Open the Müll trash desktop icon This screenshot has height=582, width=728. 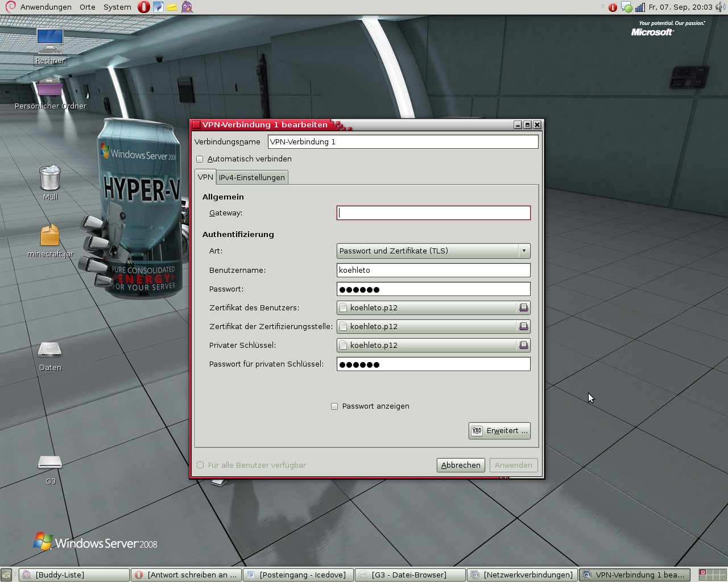coord(50,178)
